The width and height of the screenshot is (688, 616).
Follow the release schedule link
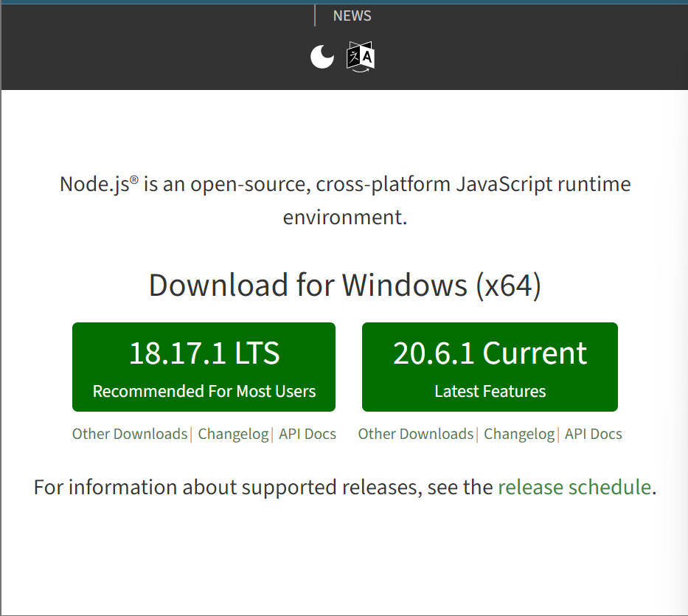point(574,488)
